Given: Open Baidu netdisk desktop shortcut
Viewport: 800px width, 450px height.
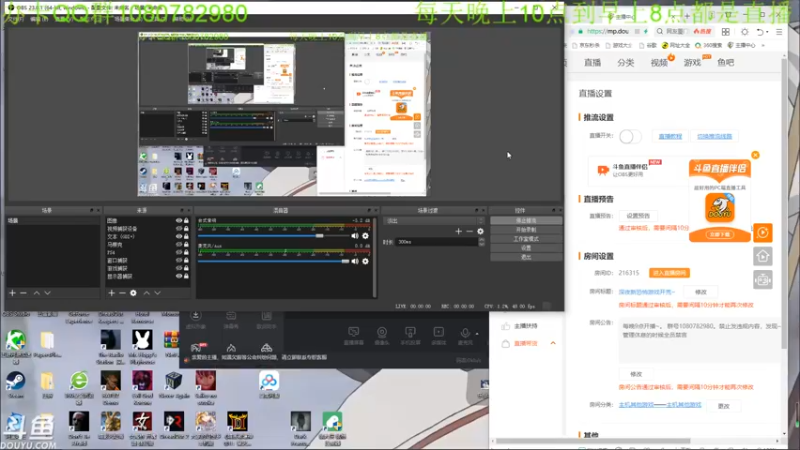Looking at the screenshot, I should tap(269, 385).
